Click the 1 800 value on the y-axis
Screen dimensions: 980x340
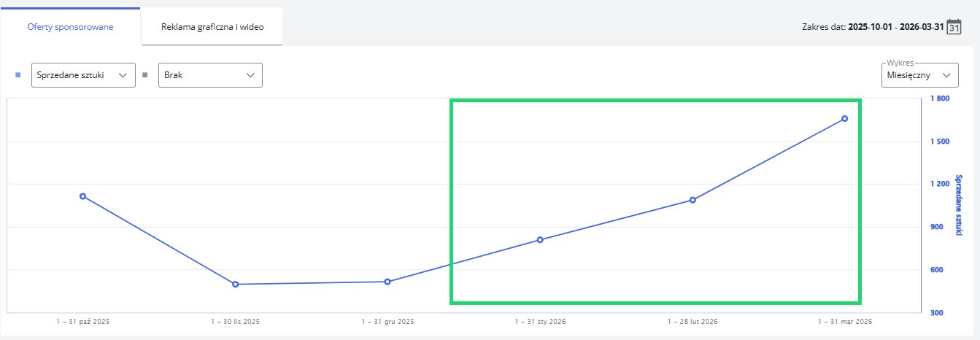coord(939,98)
